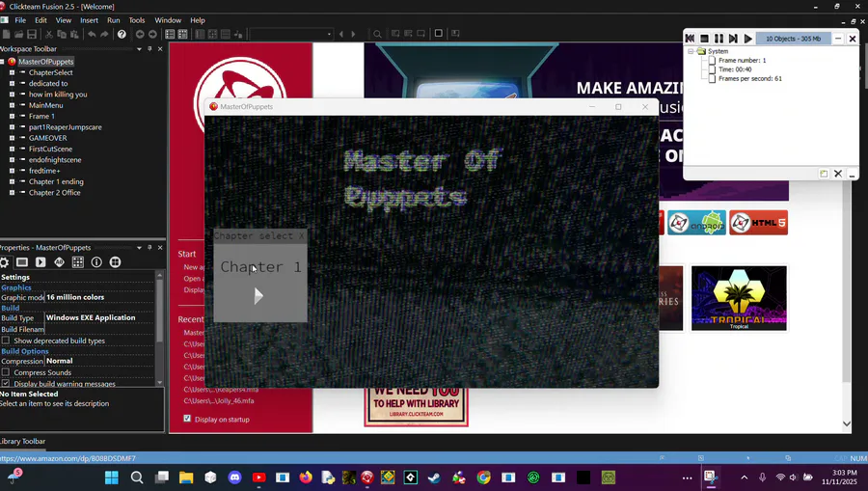Open File Explorer from the taskbar
868x491 pixels.
(186, 477)
